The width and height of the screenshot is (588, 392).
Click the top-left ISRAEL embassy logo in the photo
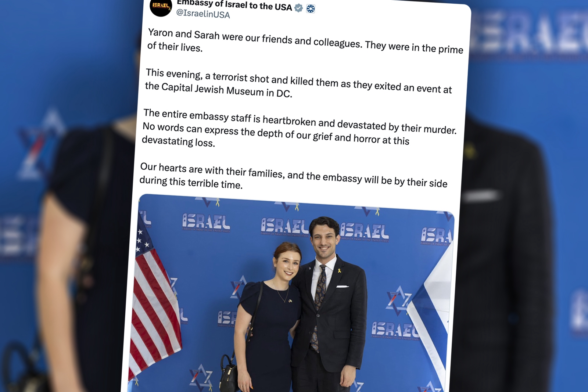[206, 223]
